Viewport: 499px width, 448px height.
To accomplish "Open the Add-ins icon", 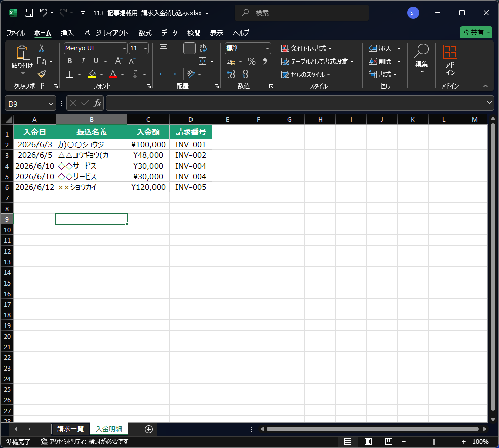I will click(x=450, y=60).
